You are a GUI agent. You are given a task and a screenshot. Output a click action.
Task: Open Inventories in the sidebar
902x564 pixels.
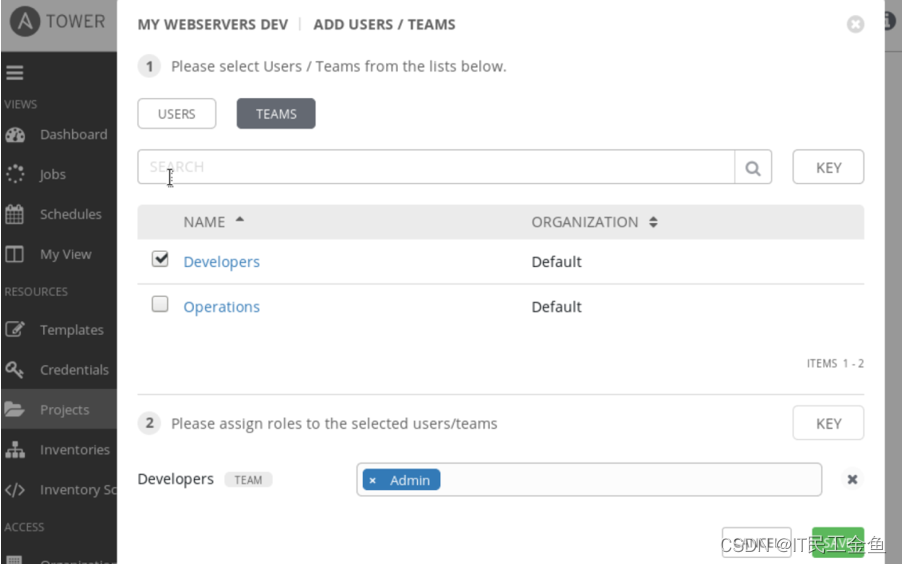tap(75, 449)
